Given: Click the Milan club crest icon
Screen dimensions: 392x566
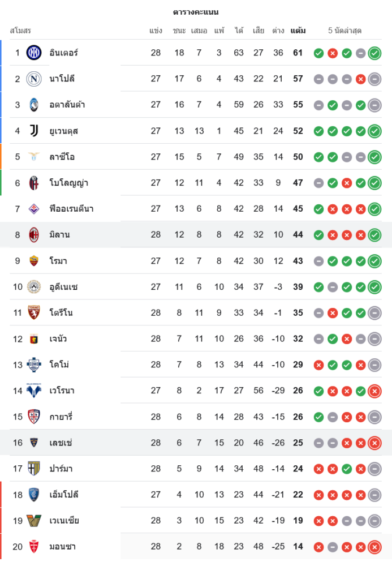Looking at the screenshot, I should [34, 235].
